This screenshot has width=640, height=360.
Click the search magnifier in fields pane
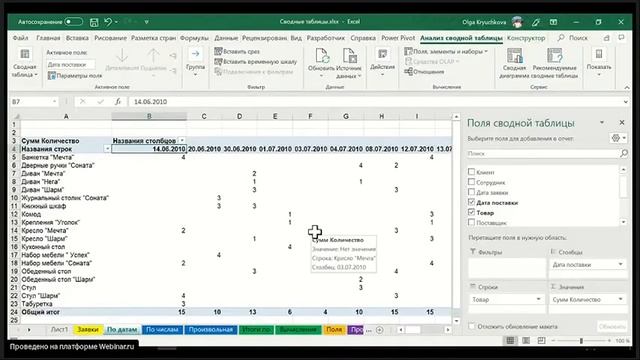pos(624,153)
